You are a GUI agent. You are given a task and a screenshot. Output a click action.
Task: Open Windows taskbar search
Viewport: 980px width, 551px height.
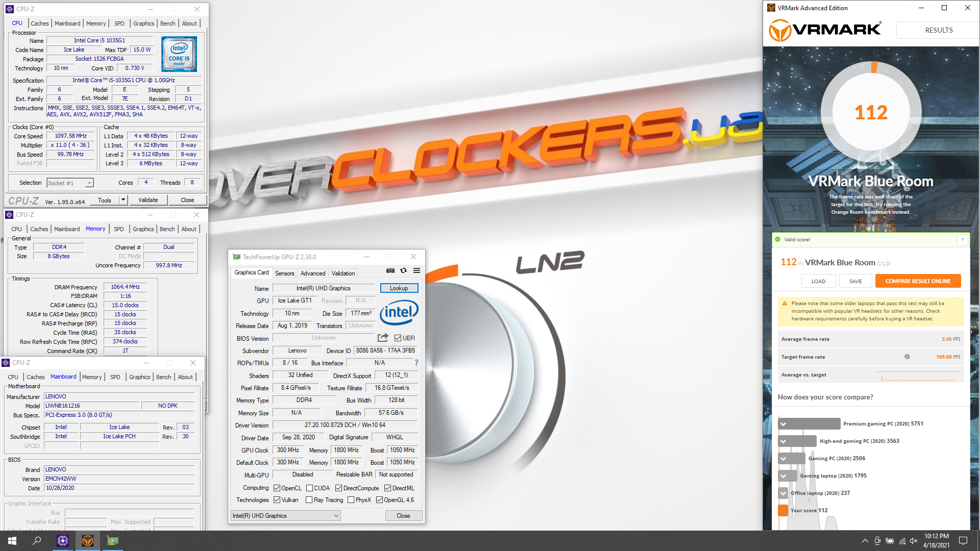[37, 541]
